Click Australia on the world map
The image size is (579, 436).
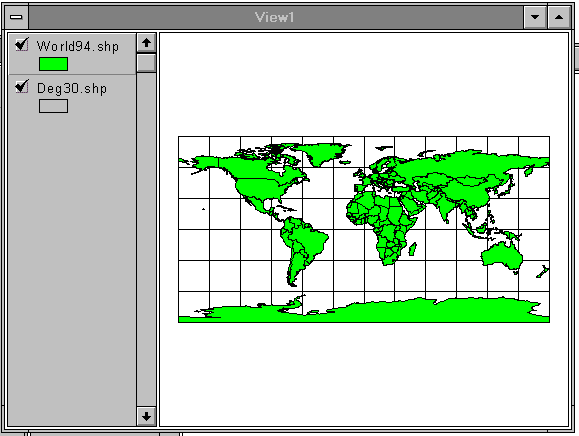[502, 255]
